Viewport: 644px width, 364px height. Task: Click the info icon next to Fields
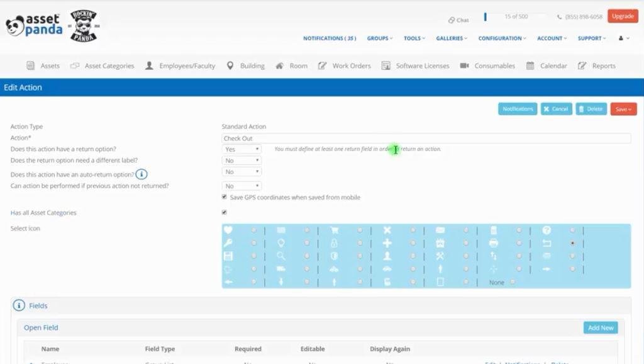(x=19, y=305)
